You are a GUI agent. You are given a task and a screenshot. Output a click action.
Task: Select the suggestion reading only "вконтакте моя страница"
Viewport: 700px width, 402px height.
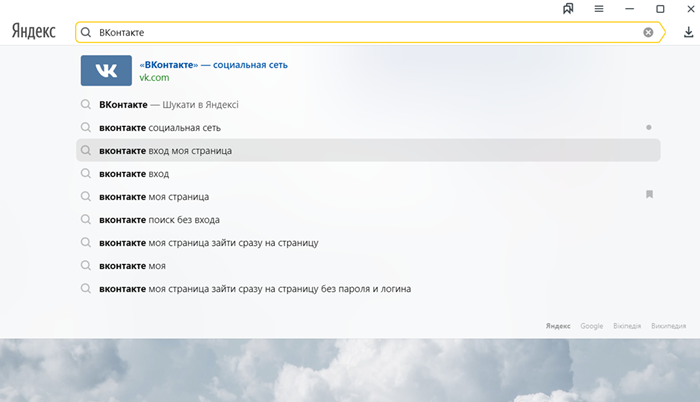(x=368, y=197)
